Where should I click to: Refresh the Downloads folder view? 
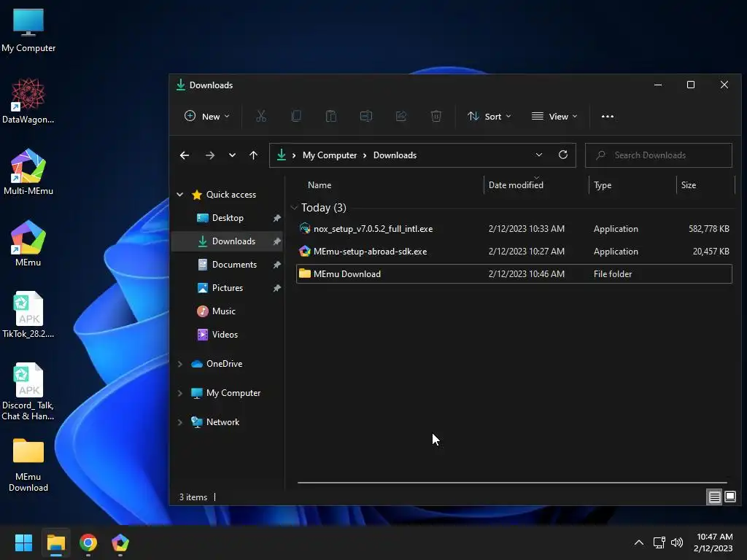click(x=563, y=155)
